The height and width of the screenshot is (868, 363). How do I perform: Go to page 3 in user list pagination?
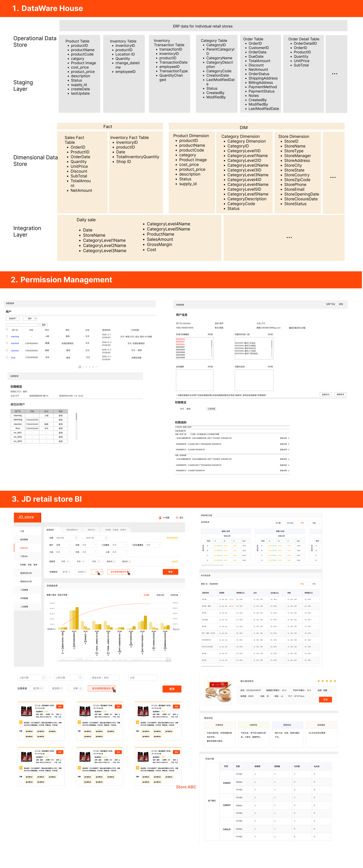pyautogui.click(x=86, y=367)
